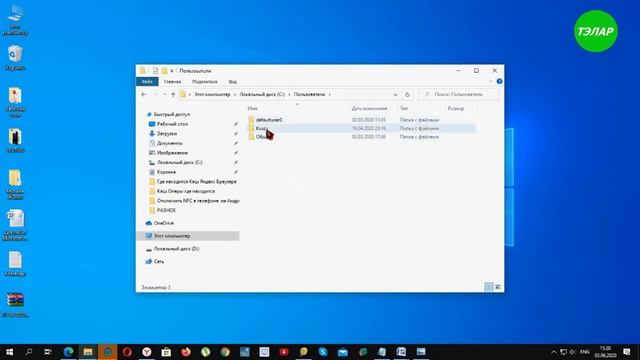The height and width of the screenshot is (360, 640).
Task: Select the defaultuser0 folder
Action: click(269, 120)
